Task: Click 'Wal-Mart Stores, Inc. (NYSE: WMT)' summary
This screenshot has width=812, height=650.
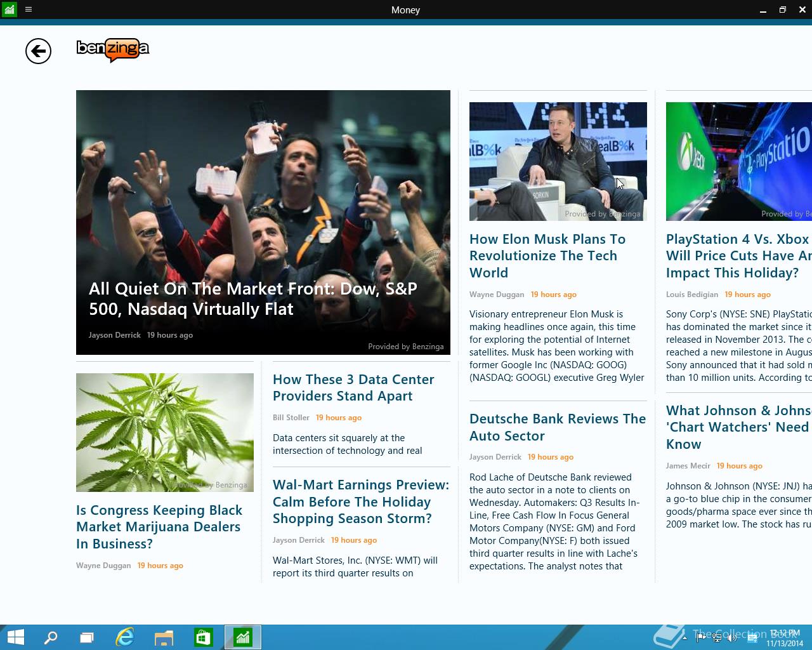Action: tap(355, 567)
